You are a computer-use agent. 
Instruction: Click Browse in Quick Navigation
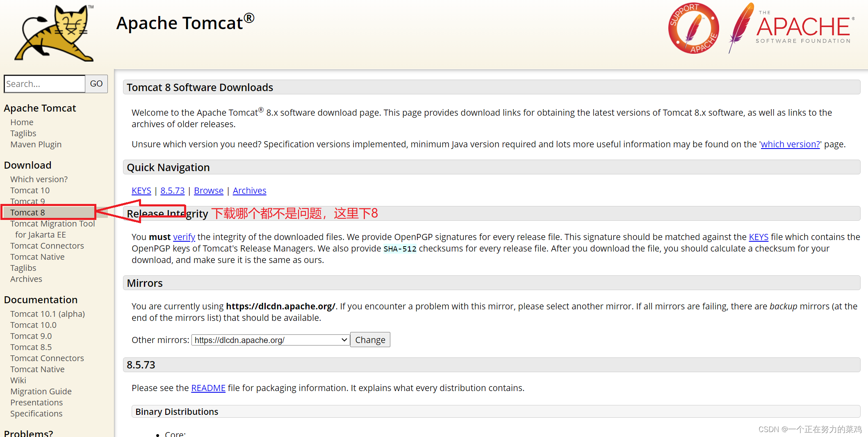(209, 191)
